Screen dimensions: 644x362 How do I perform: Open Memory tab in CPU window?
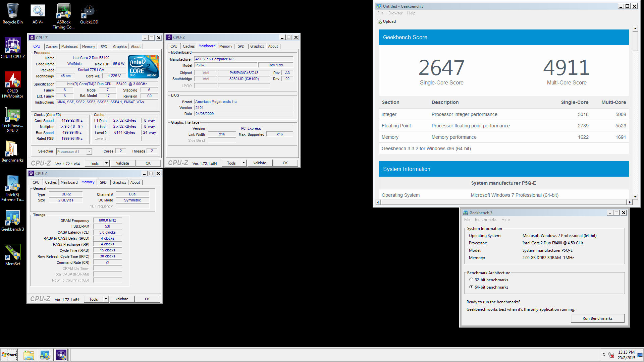click(x=89, y=47)
